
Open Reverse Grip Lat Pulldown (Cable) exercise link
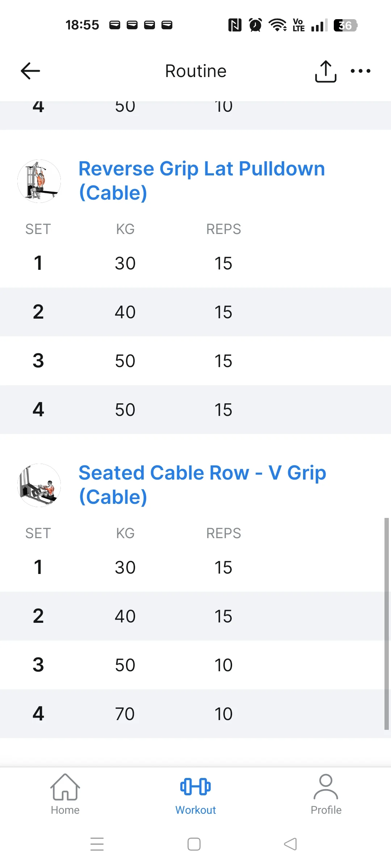click(202, 180)
